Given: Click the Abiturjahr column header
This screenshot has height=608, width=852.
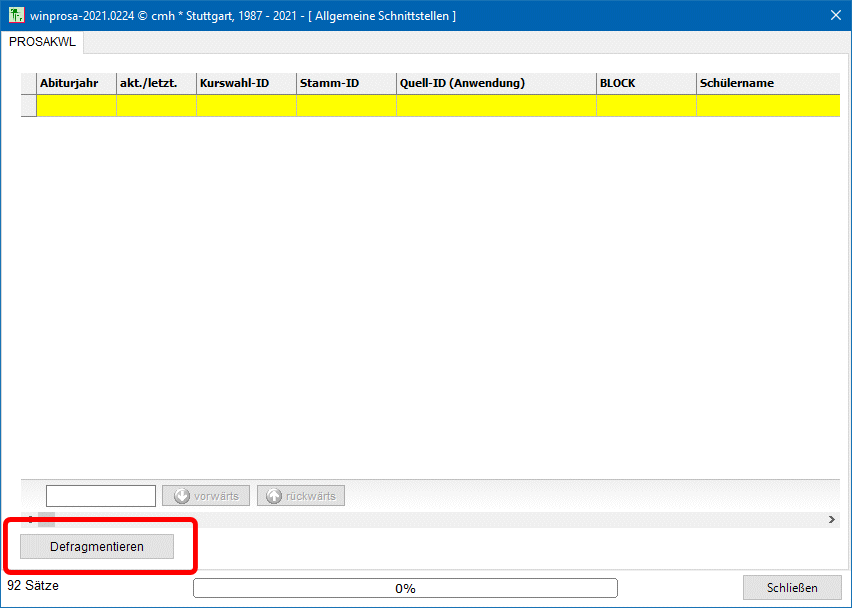Looking at the screenshot, I should coord(76,83).
